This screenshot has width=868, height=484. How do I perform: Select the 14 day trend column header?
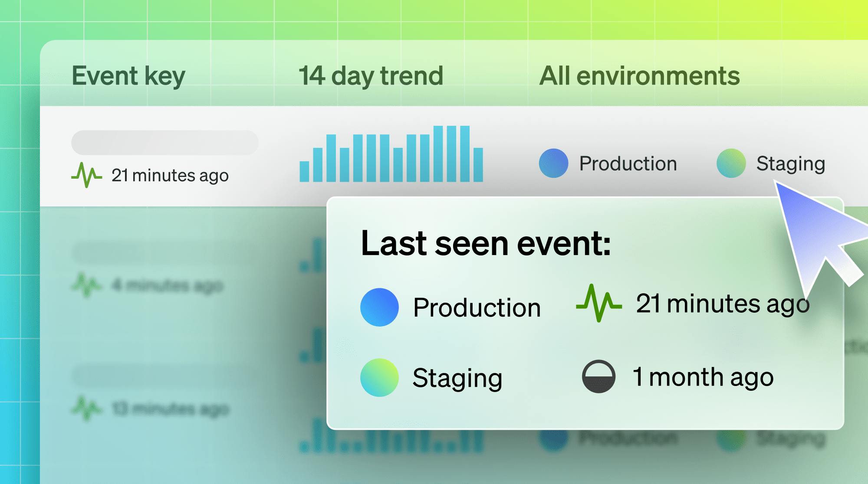point(371,76)
